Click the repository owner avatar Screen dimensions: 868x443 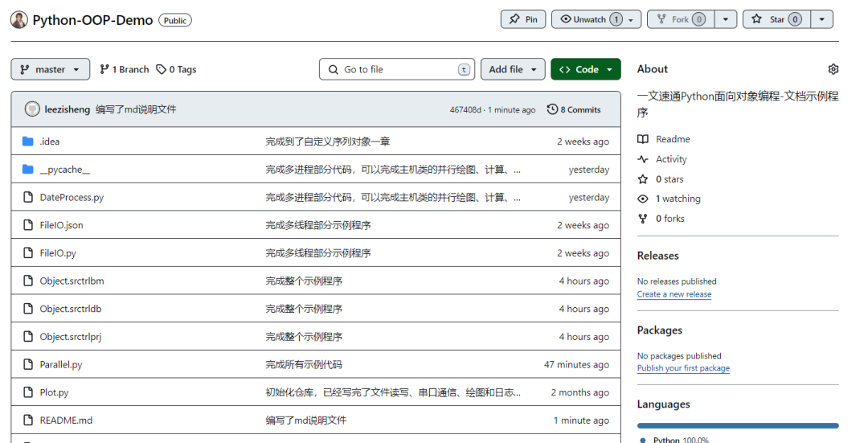[18, 20]
